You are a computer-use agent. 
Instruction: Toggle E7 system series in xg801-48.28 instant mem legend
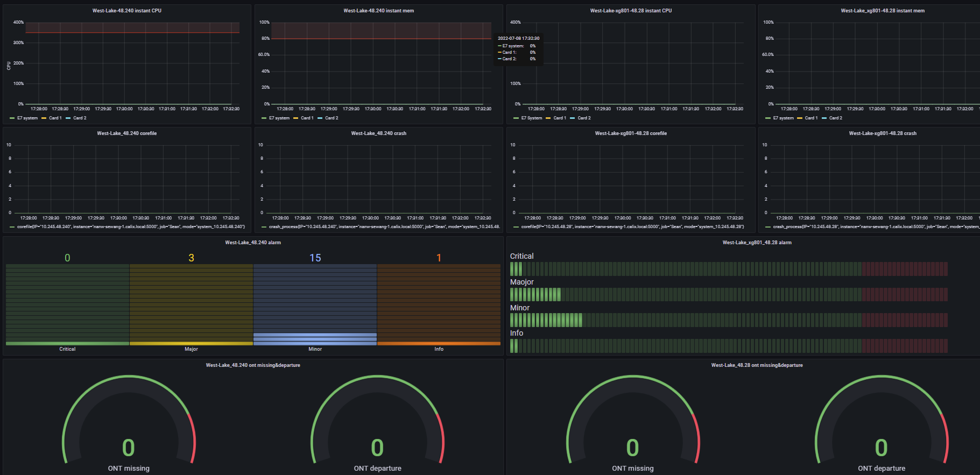coord(783,118)
